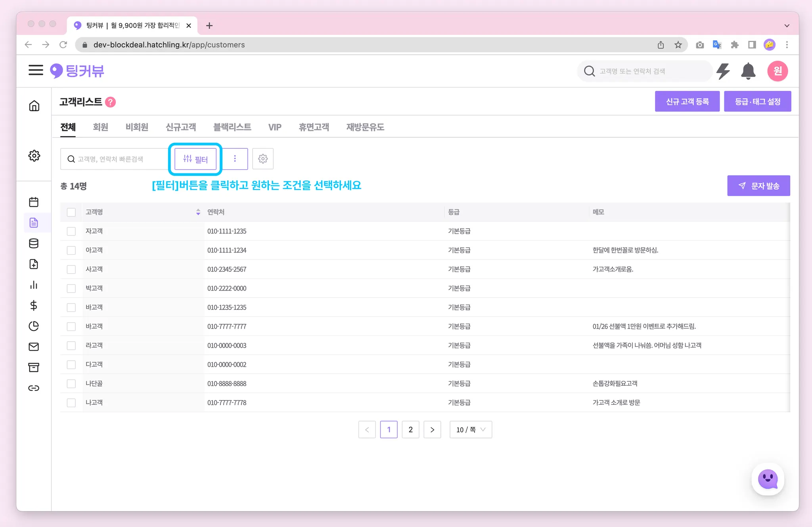Open table column settings gear icon
This screenshot has width=812, height=527.
click(263, 159)
